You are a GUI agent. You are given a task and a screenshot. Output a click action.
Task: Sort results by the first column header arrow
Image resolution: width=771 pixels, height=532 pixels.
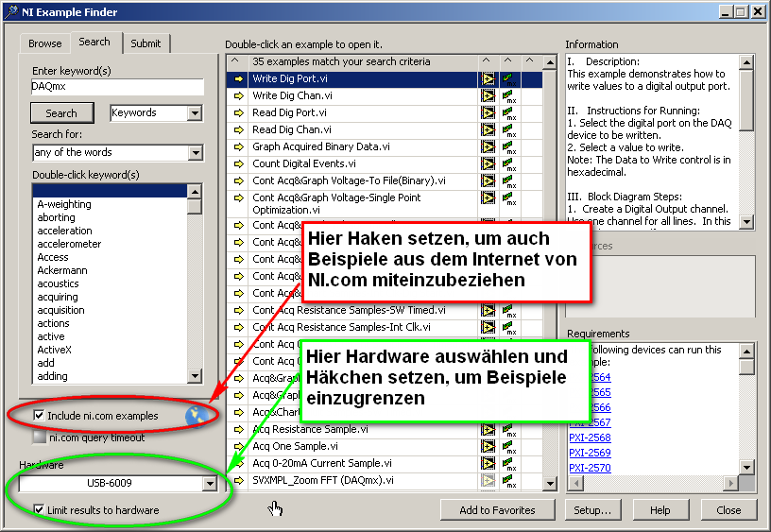point(235,61)
